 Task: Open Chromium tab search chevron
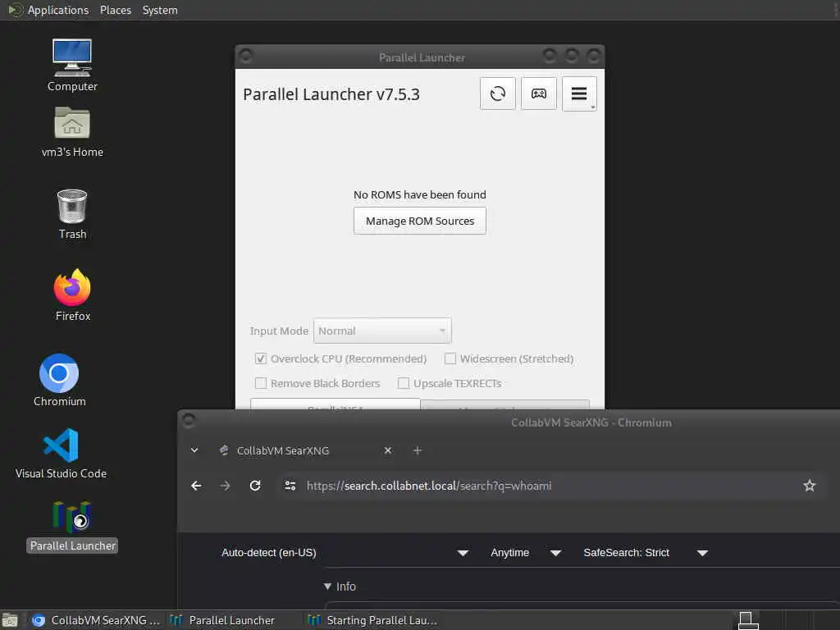point(194,450)
